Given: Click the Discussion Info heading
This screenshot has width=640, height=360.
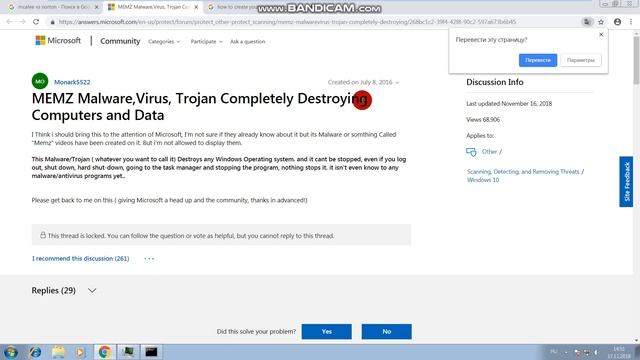Looking at the screenshot, I should [495, 82].
